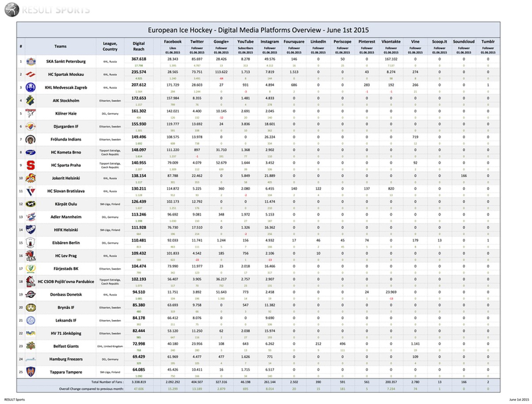
Task: Click the Google+ value '113.622'
Action: click(x=221, y=72)
